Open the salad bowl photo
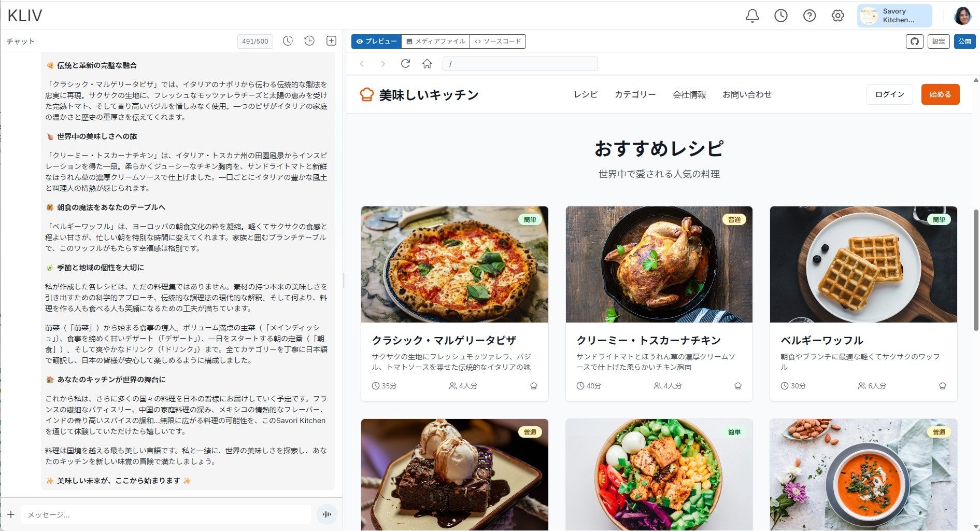 point(659,474)
